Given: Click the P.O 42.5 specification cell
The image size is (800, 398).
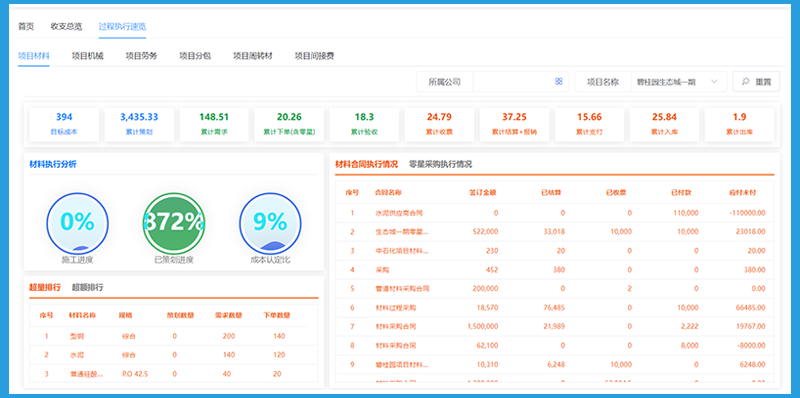Looking at the screenshot, I should click(x=134, y=374).
